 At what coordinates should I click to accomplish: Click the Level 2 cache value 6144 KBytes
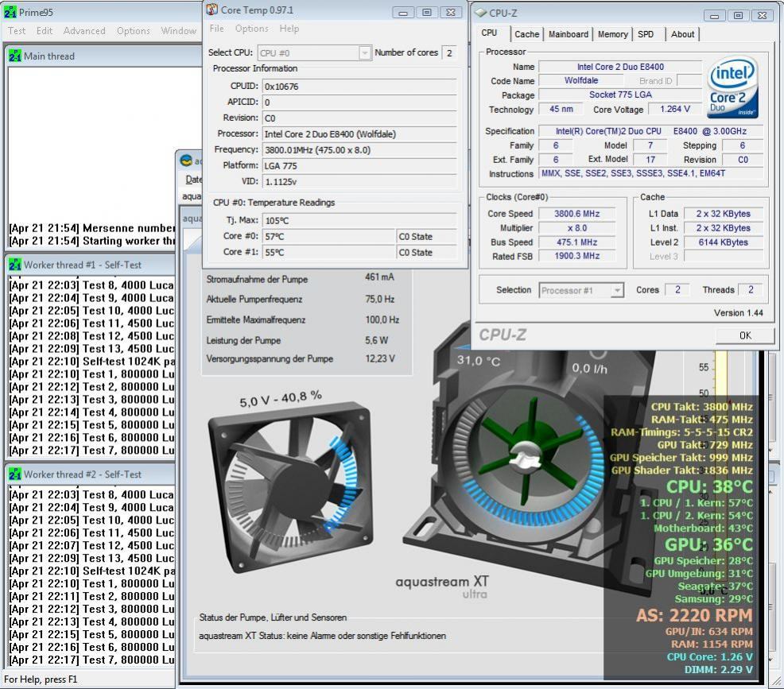click(x=723, y=242)
